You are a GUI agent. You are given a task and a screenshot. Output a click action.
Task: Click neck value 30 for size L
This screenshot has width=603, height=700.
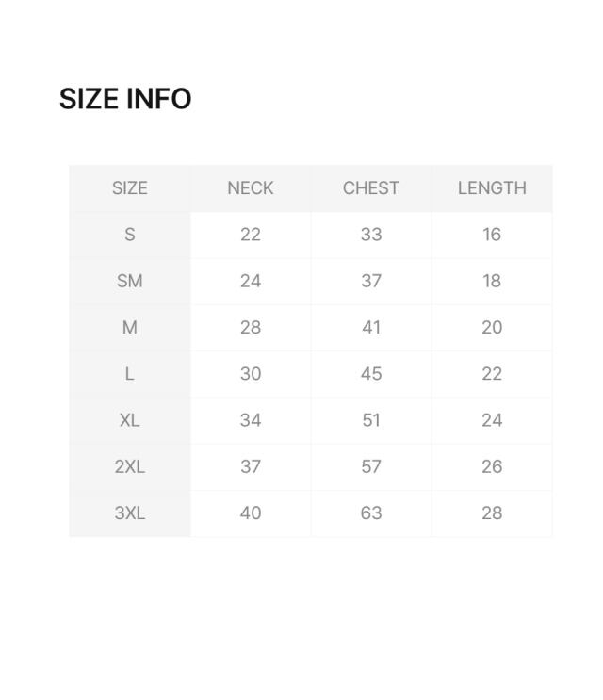[x=251, y=374]
